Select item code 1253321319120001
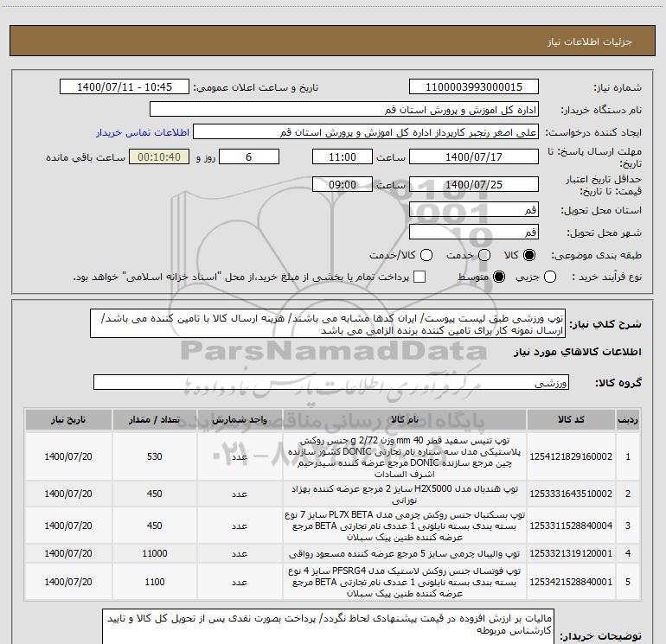 tap(571, 553)
